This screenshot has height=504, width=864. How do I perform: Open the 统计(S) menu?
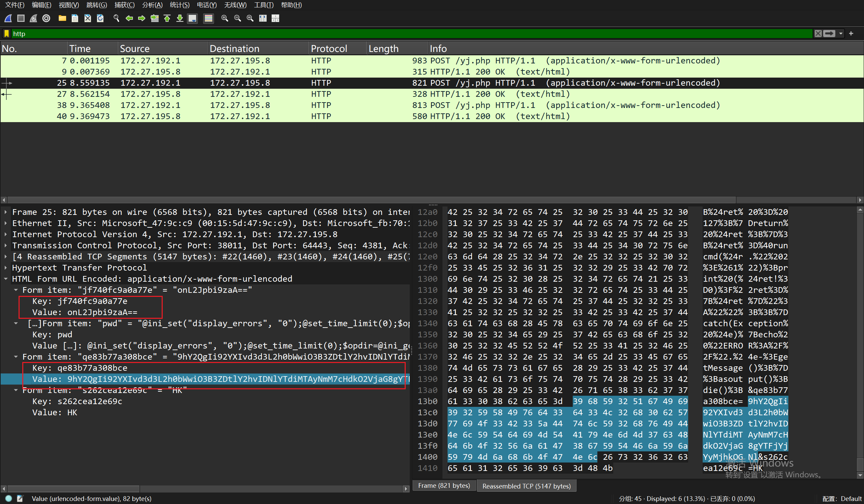click(x=179, y=5)
